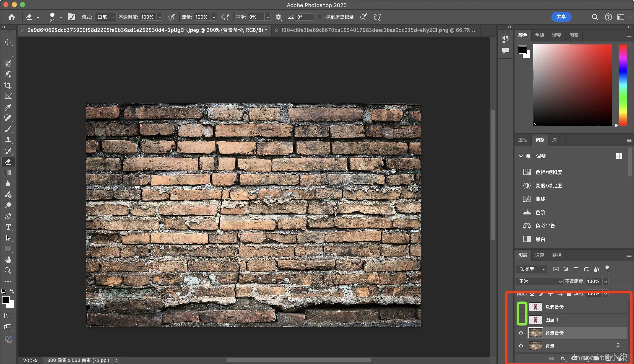Click the 涂鸦备份 layer thumbnail

[x=535, y=307]
